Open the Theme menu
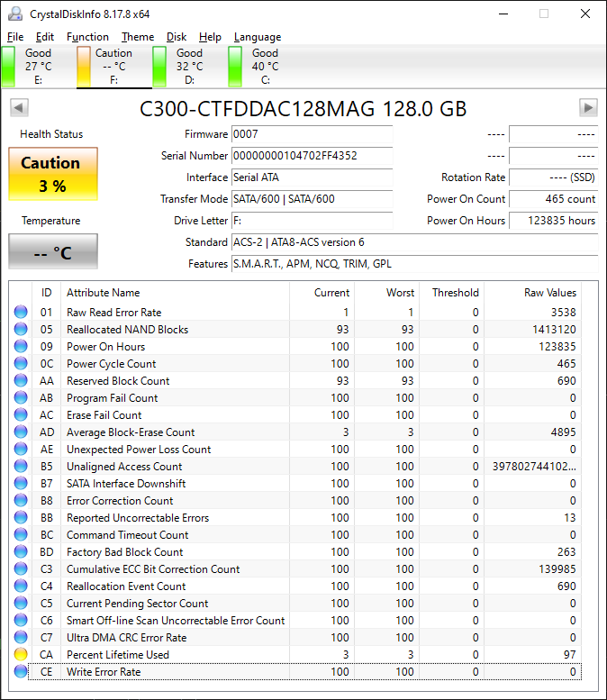The width and height of the screenshot is (607, 700). [138, 37]
